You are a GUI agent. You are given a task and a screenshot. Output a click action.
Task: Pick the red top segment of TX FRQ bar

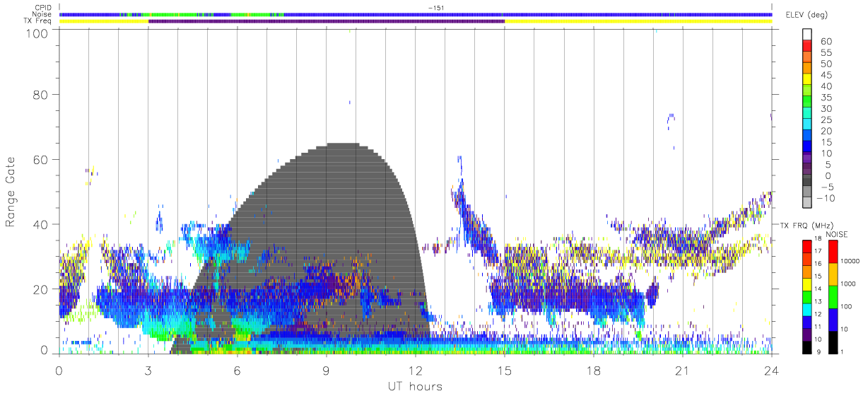(807, 247)
